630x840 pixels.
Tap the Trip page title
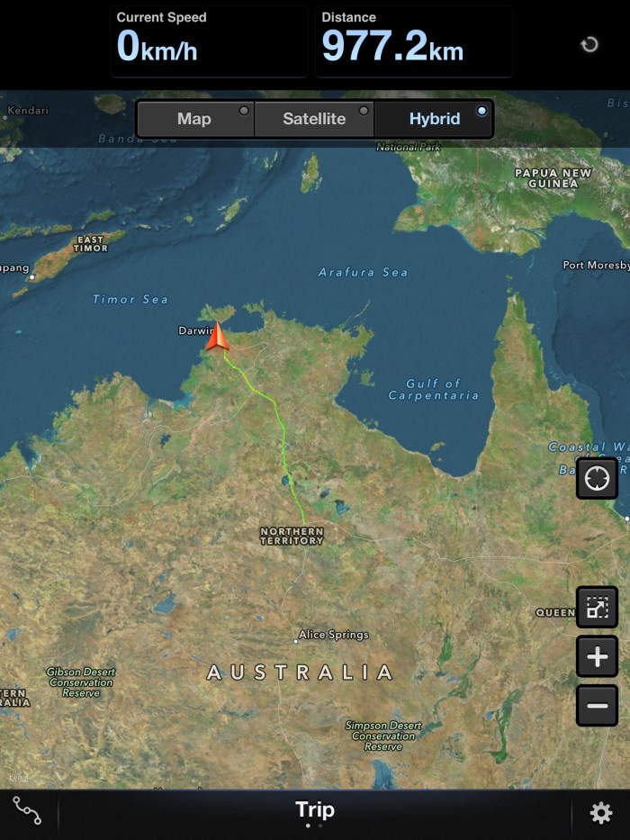tap(315, 809)
